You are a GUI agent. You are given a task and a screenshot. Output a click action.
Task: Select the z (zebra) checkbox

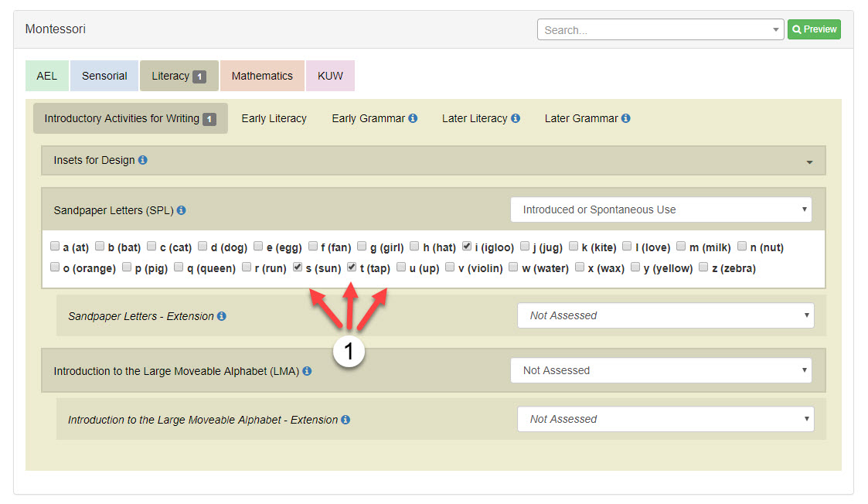pyautogui.click(x=703, y=267)
